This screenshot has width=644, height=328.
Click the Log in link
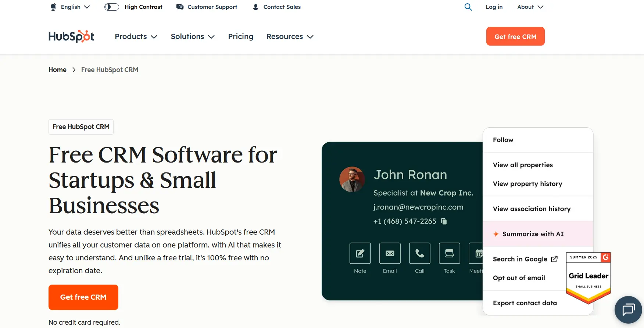coord(494,7)
